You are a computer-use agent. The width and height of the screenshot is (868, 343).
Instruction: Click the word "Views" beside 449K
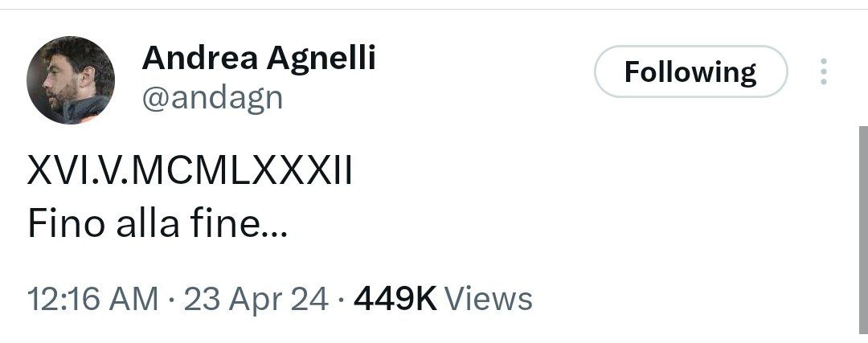click(489, 299)
